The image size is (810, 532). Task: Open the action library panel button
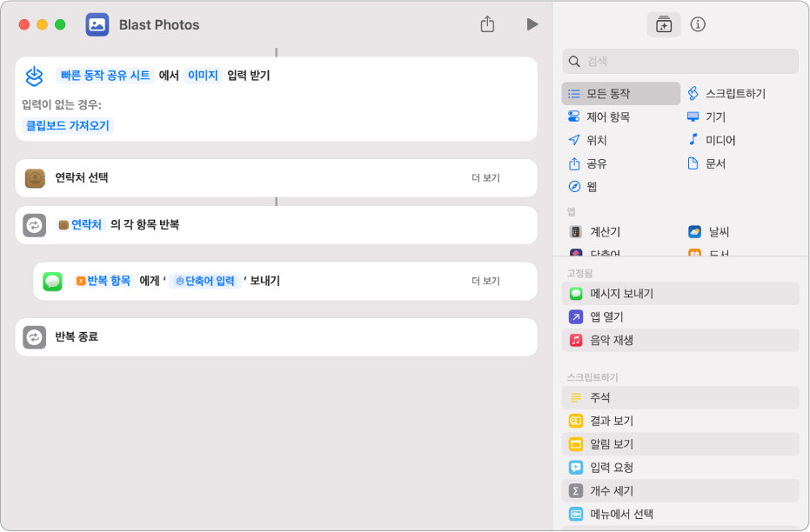point(663,24)
